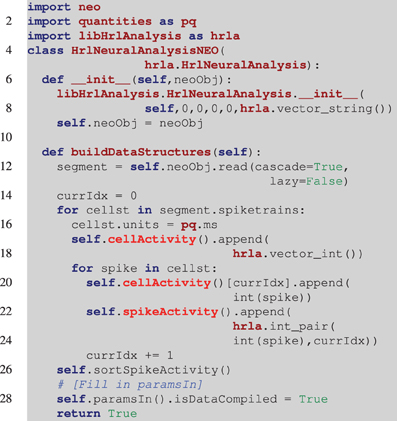Viewport: 397px width, 421px height.
Task: Click 'segment = self.neoObj.read(cascade=True,' line
Action: 203,167
